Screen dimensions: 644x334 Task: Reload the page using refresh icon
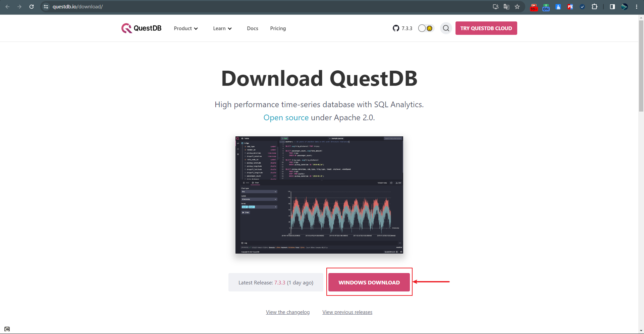click(x=32, y=7)
